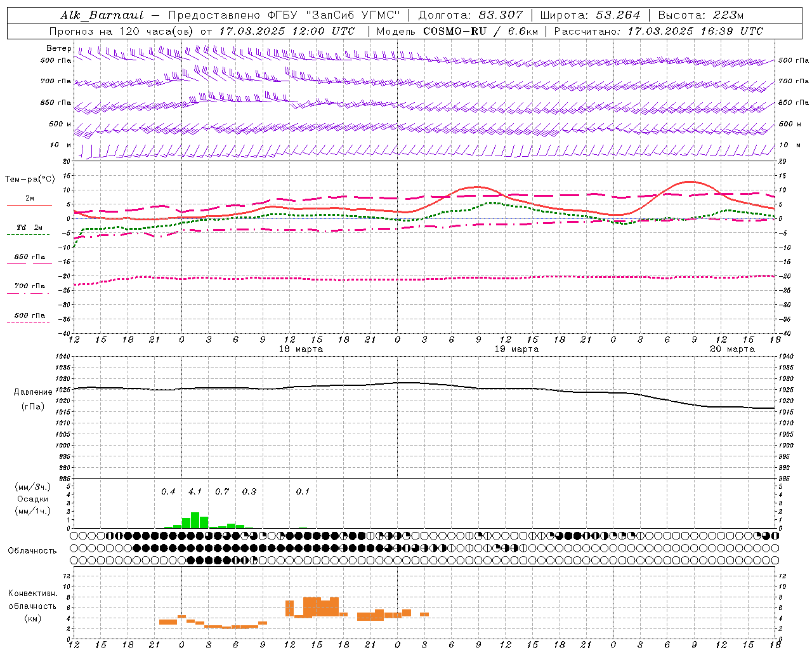Select the 0.4 precipitation total value

[168, 492]
